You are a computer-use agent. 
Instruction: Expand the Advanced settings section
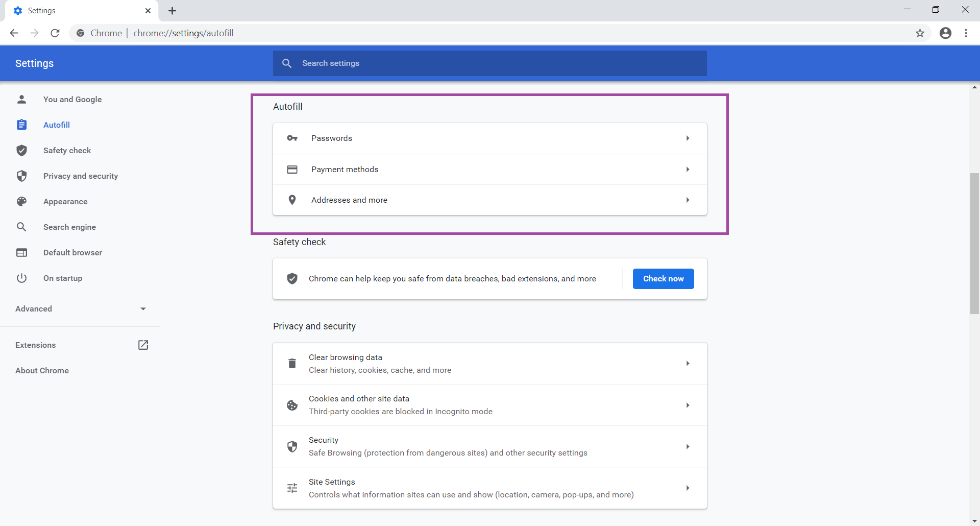coord(81,308)
